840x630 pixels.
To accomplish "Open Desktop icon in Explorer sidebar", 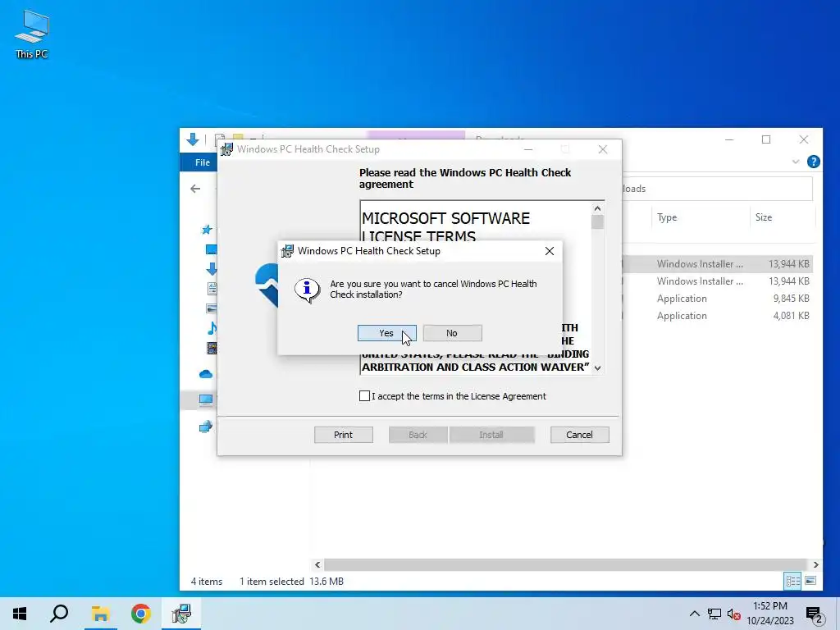I will click(211, 249).
